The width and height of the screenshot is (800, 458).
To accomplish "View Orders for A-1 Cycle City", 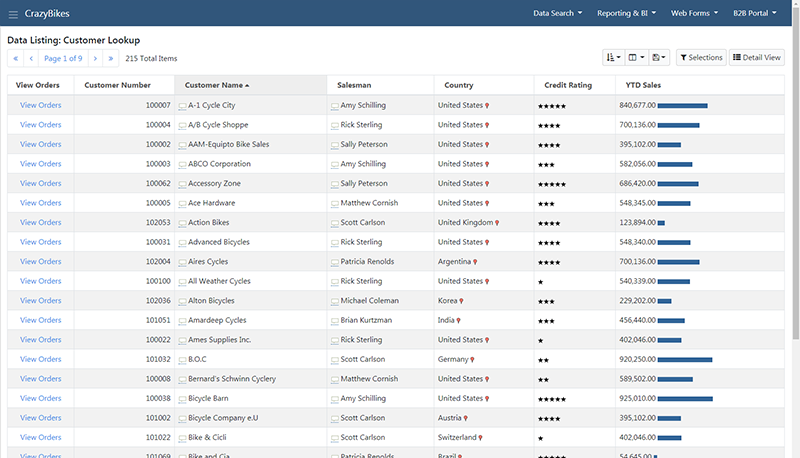I will coord(40,105).
